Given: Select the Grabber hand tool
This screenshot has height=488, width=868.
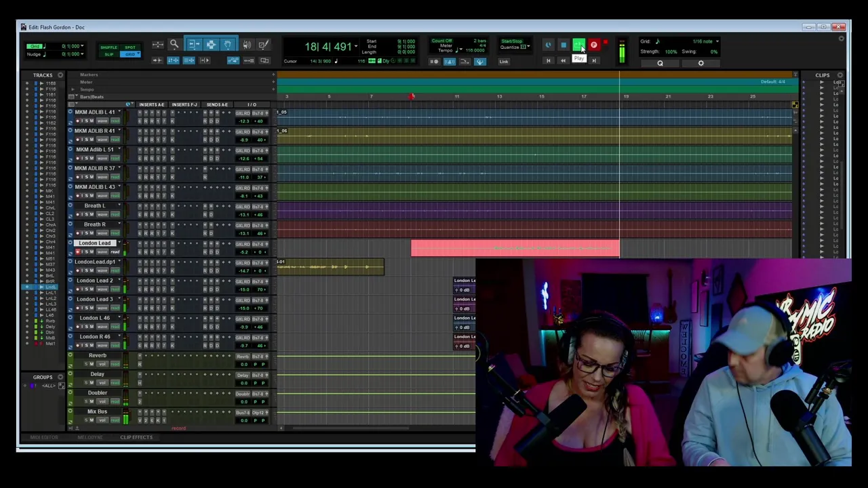Looking at the screenshot, I should tap(228, 45).
